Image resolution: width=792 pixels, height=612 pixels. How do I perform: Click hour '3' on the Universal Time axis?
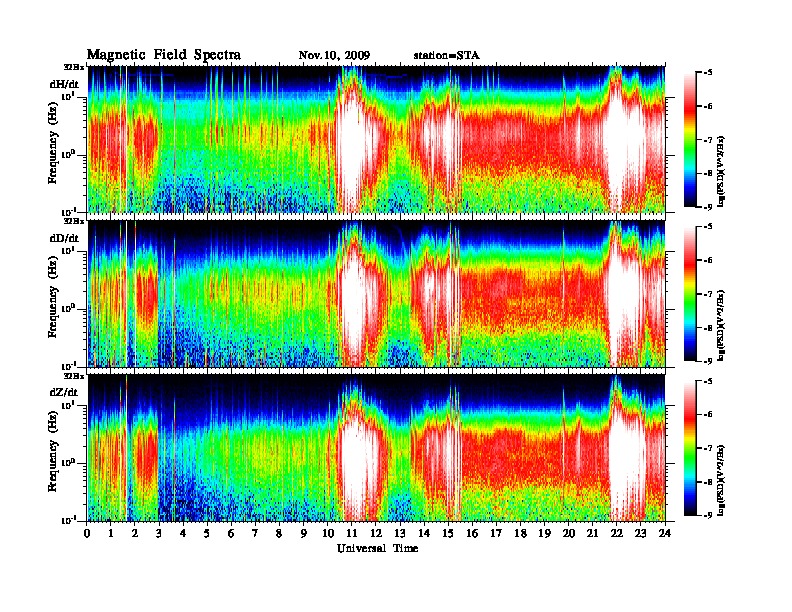[159, 534]
